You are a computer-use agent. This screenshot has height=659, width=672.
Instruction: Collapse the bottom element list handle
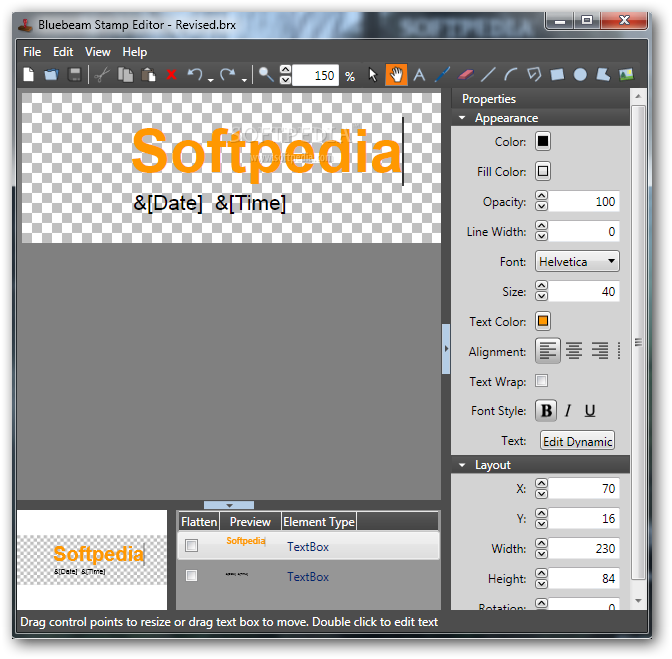(229, 505)
